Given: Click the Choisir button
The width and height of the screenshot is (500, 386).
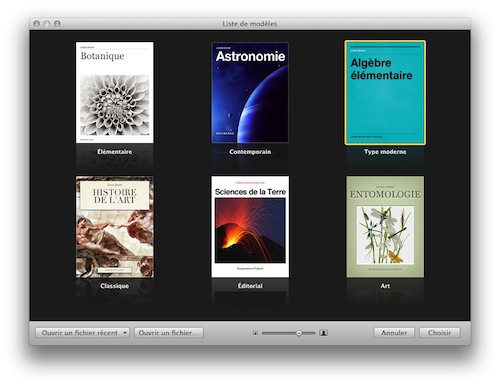Looking at the screenshot, I should click(x=439, y=333).
